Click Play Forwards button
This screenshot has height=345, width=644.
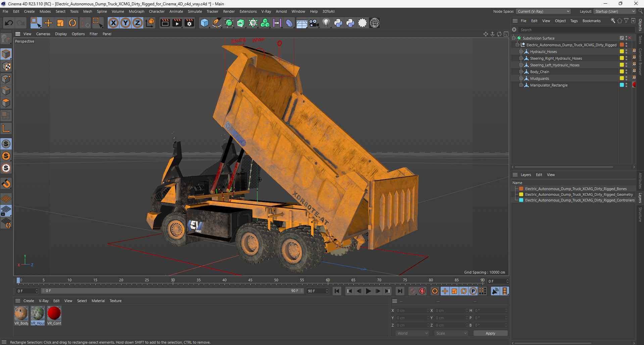[368, 291]
